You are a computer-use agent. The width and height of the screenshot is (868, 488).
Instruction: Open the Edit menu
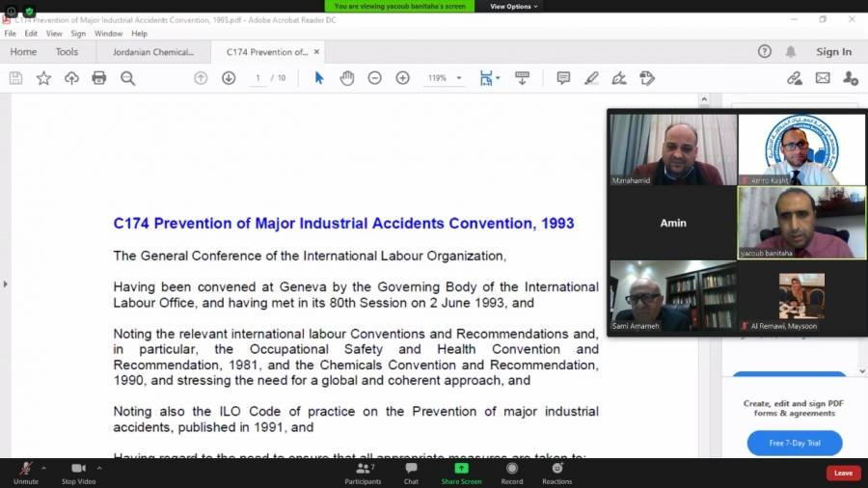pos(32,34)
